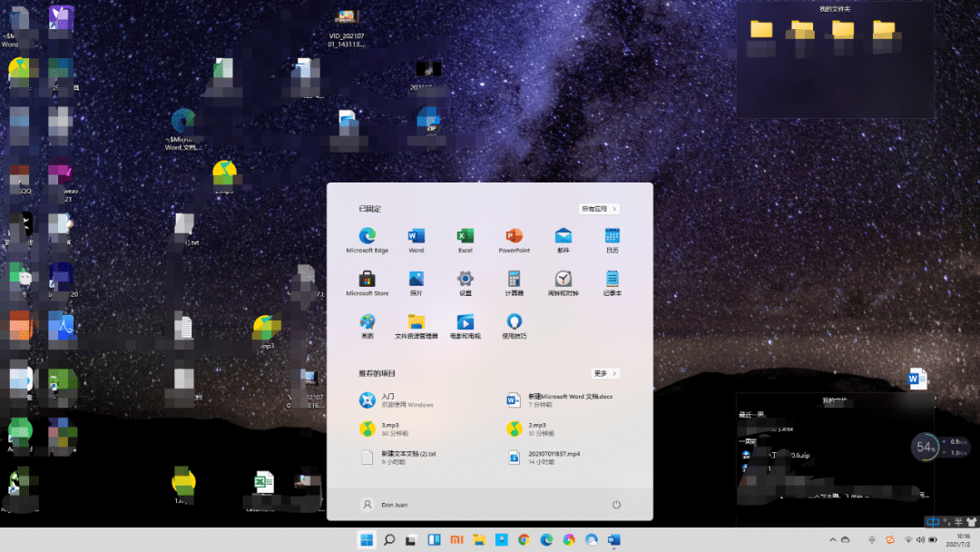Open the orange Mi app on taskbar

(x=456, y=540)
